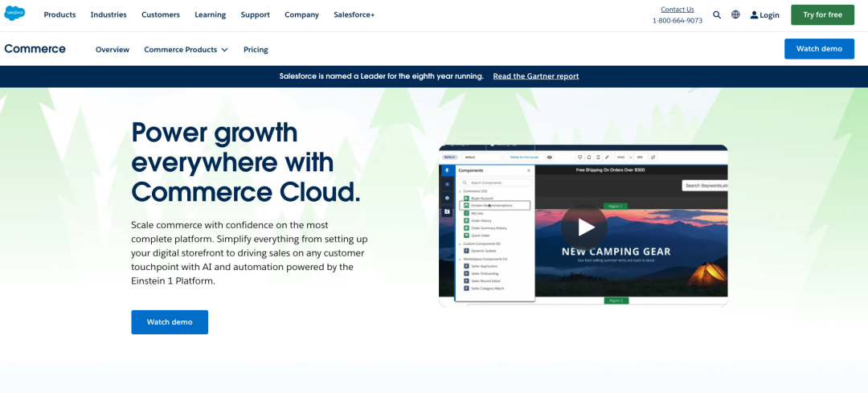Open the 'default' dropdown in demo preview
The height and width of the screenshot is (393, 868).
click(x=481, y=158)
